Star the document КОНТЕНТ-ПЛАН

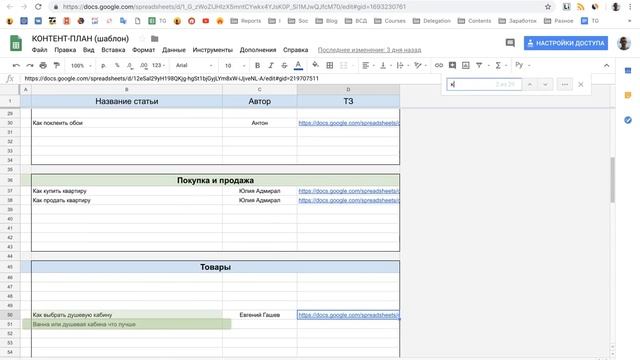point(142,39)
